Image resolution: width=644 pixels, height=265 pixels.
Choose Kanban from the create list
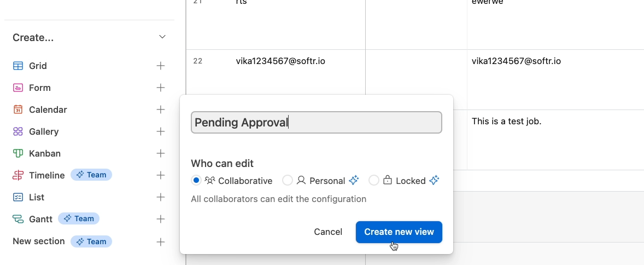tap(45, 153)
